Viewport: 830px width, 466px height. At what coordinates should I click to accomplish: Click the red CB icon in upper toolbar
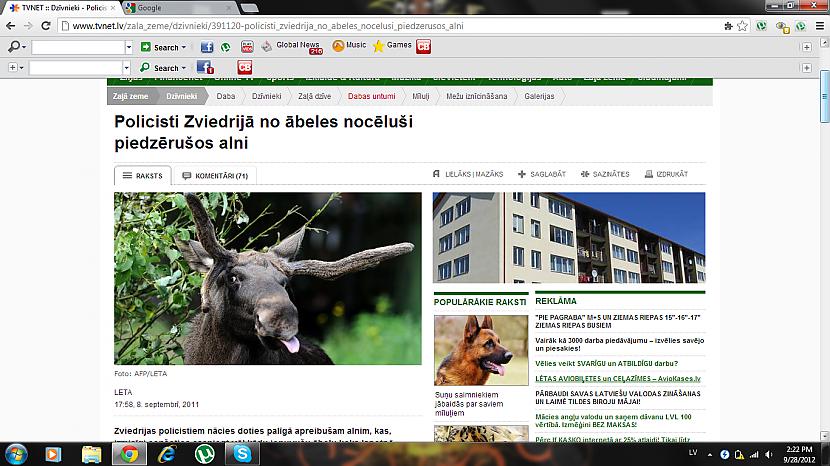tap(423, 47)
